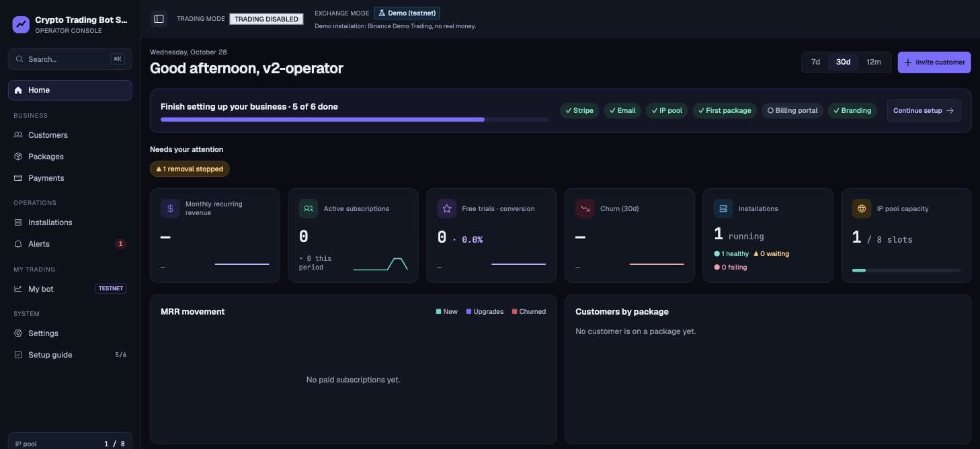The height and width of the screenshot is (449, 980).
Task: Click the Active subscriptions sparkline chart
Action: coord(380,263)
